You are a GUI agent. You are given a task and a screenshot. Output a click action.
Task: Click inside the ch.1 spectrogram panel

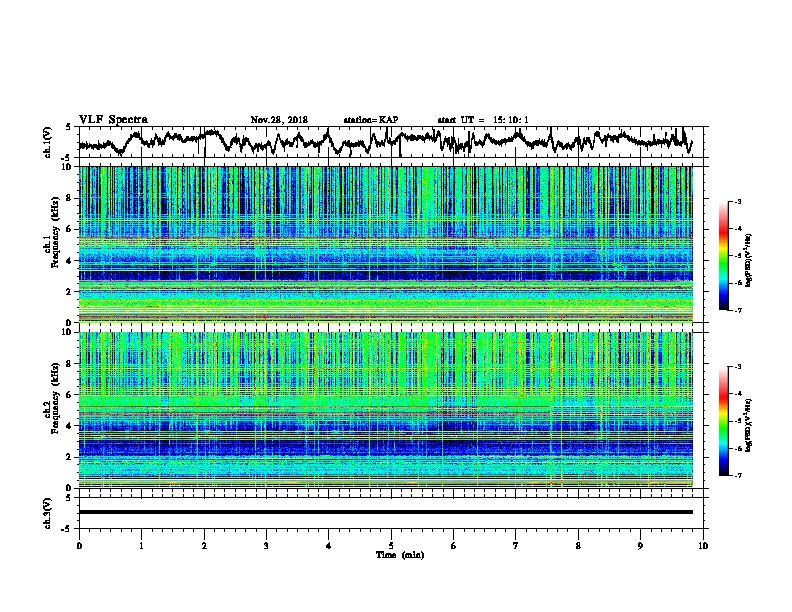(386, 244)
